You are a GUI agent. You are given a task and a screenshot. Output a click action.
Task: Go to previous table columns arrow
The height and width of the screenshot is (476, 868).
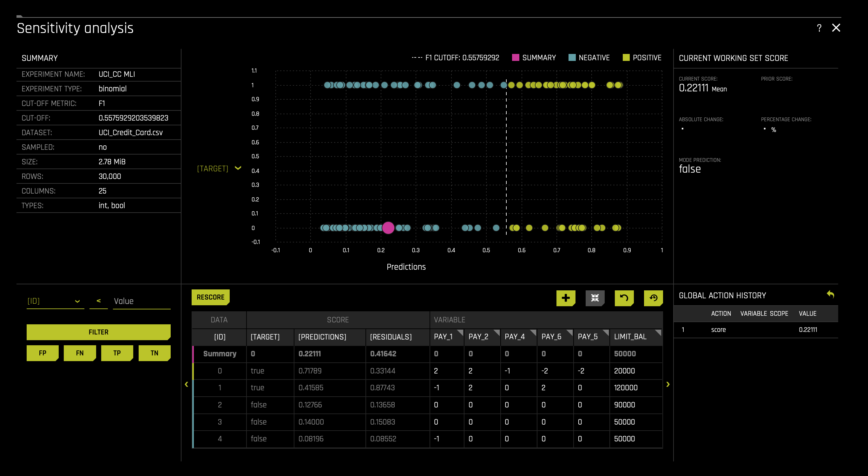[x=186, y=384]
